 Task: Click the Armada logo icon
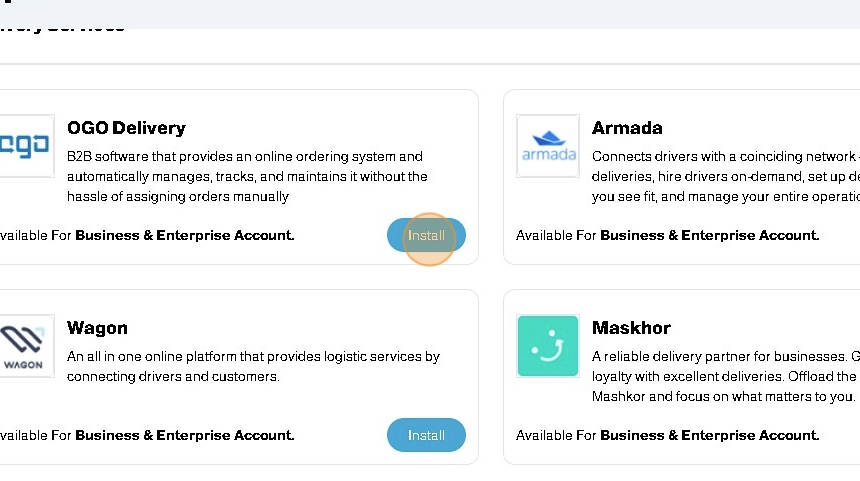coord(548,146)
